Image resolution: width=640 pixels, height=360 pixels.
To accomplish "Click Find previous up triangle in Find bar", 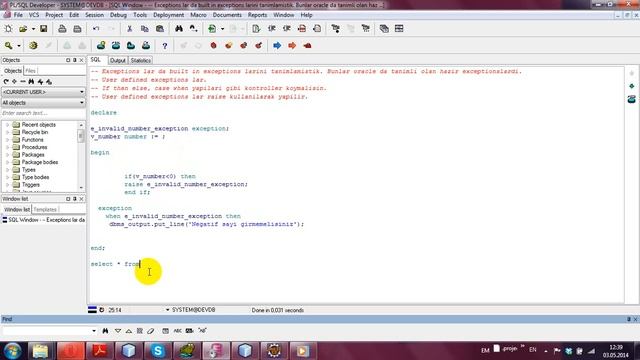I will point(129,331).
